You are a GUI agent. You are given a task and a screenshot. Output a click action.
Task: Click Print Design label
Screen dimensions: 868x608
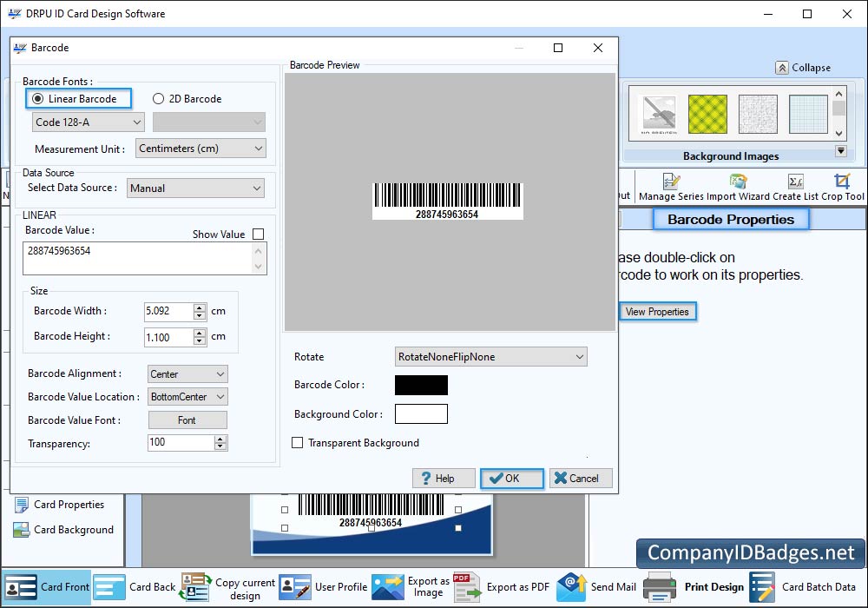pos(714,587)
